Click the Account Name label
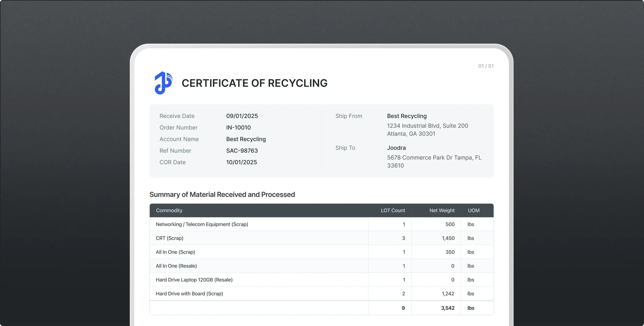Viewport: 644px width, 326px height. 179,139
